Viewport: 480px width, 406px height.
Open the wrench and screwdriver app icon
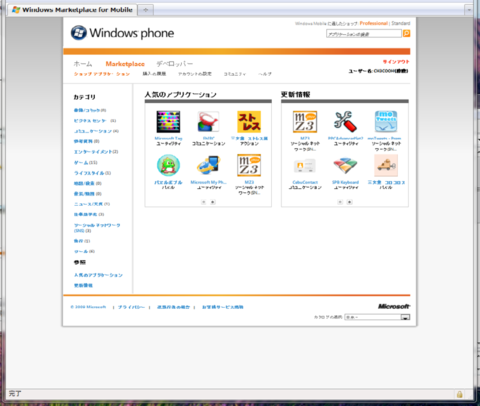pyautogui.click(x=345, y=122)
